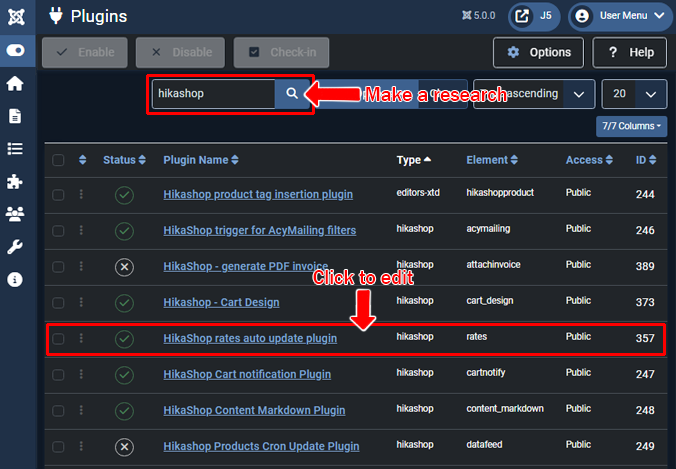Open Hikashop Products Cron Update Plugin link
676x469 pixels.
261,447
